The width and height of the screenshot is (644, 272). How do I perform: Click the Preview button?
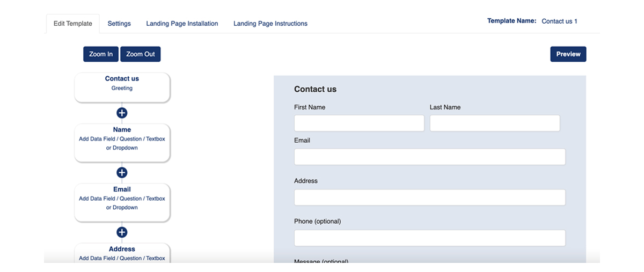point(568,54)
